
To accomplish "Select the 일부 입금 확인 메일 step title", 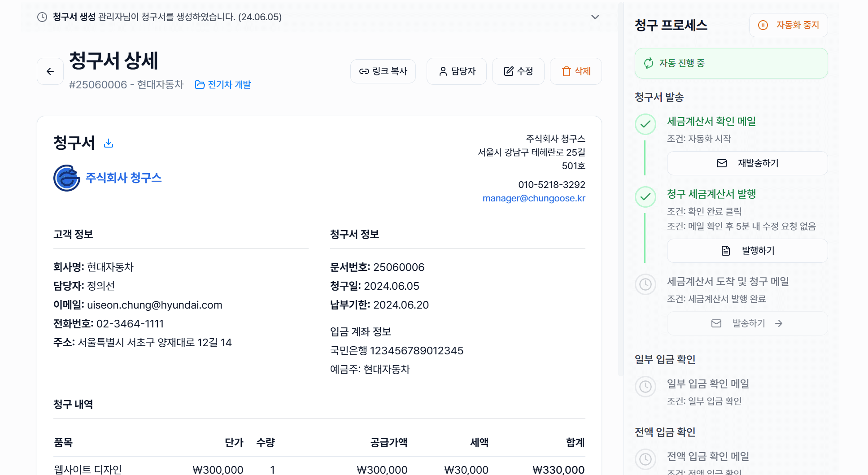I will [x=708, y=384].
